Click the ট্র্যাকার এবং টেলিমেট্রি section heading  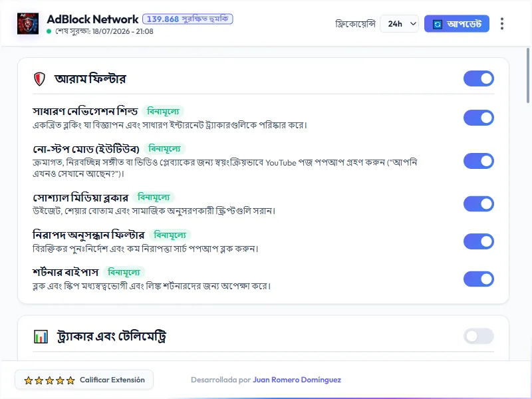[112, 336]
